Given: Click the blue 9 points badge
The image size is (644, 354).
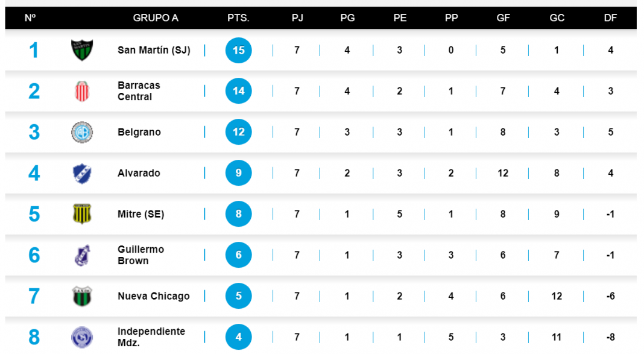Looking at the screenshot, I should pyautogui.click(x=239, y=173).
